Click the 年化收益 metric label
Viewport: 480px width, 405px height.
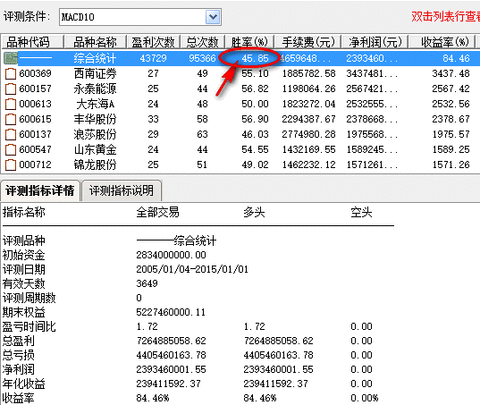[x=24, y=384]
